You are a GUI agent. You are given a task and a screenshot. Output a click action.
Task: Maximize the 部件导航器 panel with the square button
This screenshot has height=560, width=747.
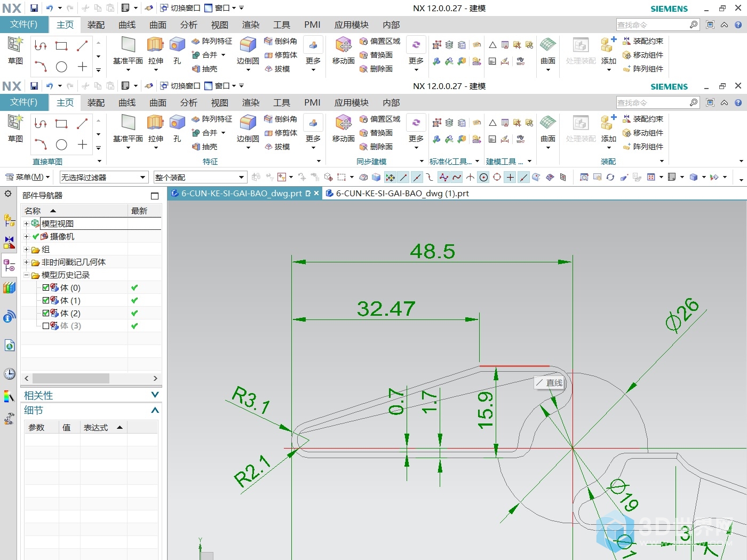coord(155,196)
